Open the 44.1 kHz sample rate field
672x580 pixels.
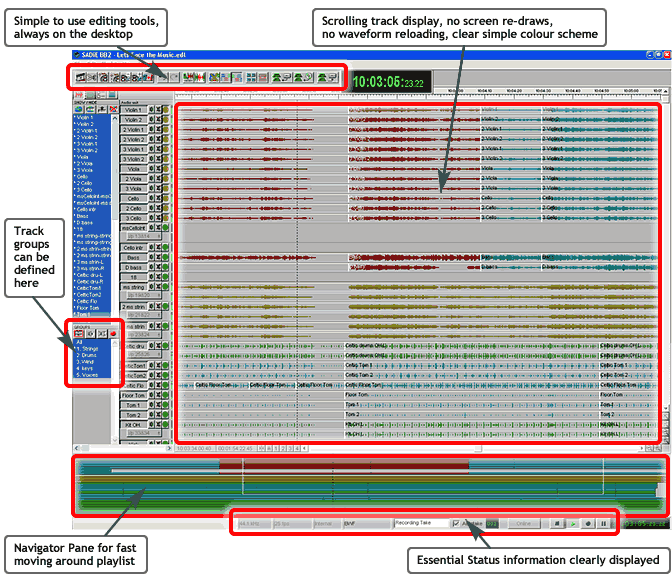pos(255,523)
